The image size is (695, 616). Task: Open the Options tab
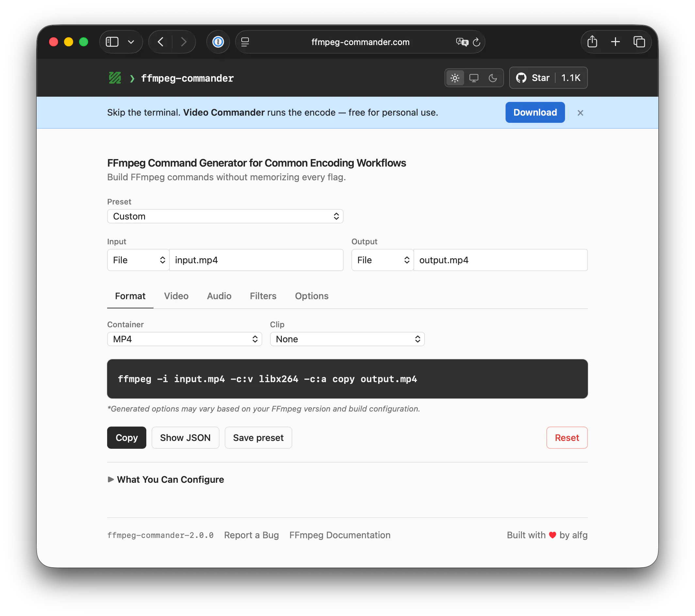coord(312,296)
